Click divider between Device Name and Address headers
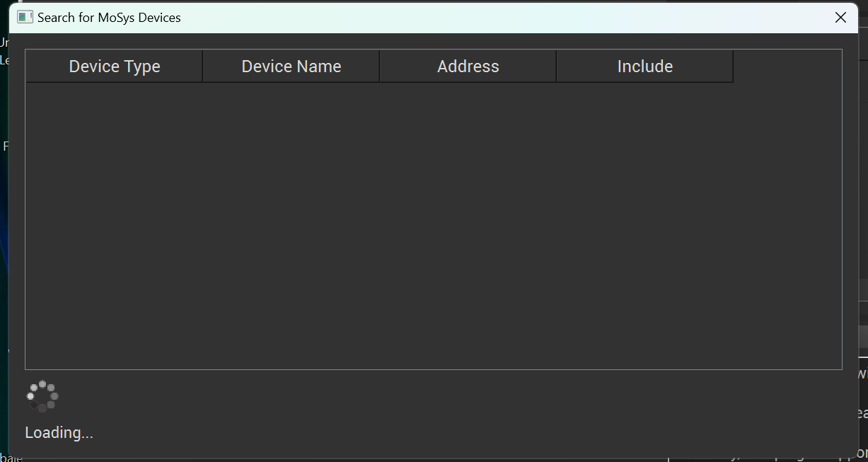 click(x=379, y=67)
